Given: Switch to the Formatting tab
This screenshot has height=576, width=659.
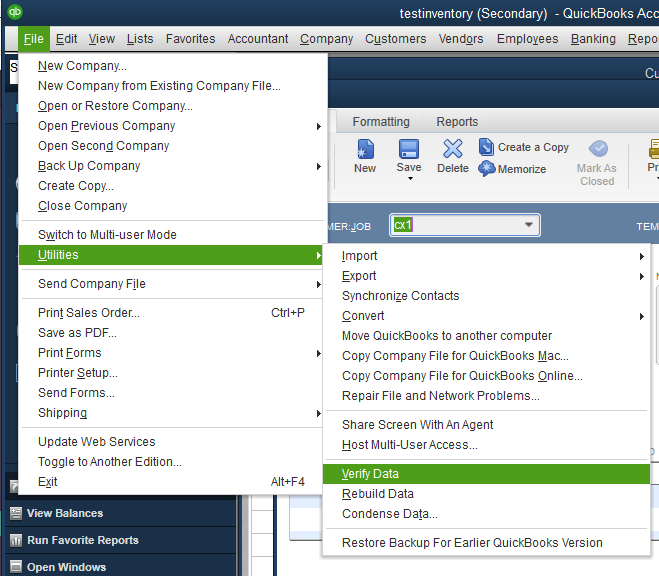Looking at the screenshot, I should 381,122.
